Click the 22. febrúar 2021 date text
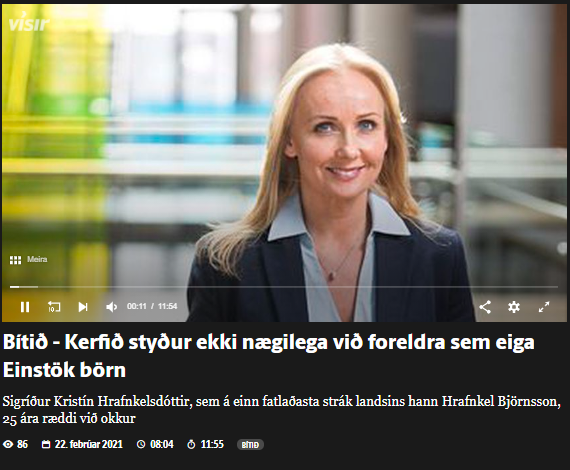This screenshot has height=470, width=570. pos(89,444)
